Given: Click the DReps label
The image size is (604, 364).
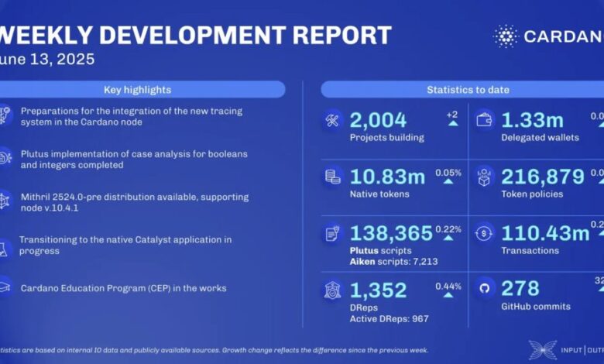Looking at the screenshot, I should tap(364, 307).
